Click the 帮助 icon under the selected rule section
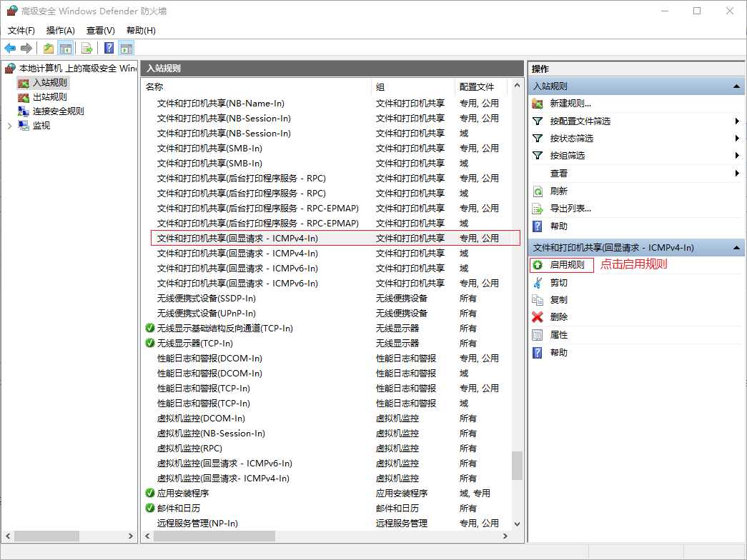Screen dimensions: 747x560 [538, 352]
